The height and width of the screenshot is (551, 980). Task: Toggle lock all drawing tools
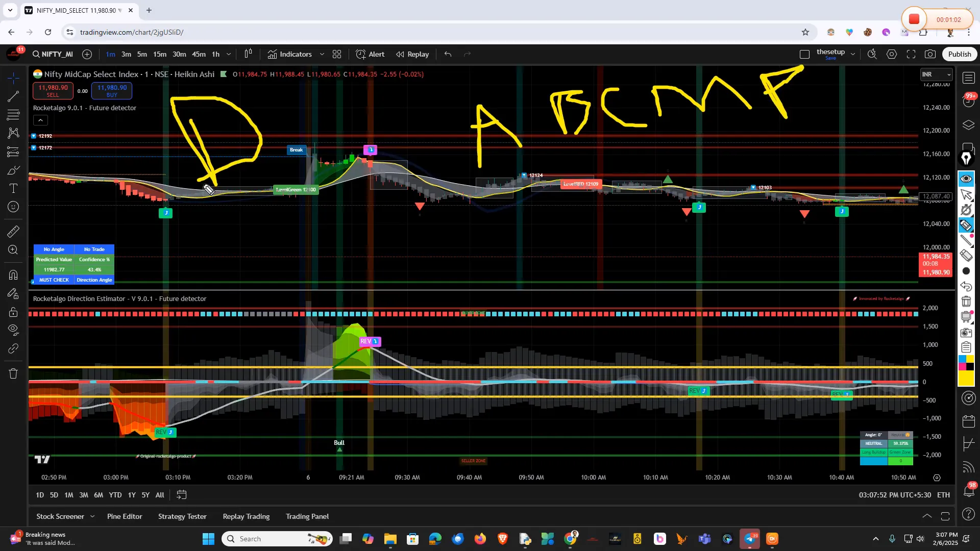(x=13, y=312)
